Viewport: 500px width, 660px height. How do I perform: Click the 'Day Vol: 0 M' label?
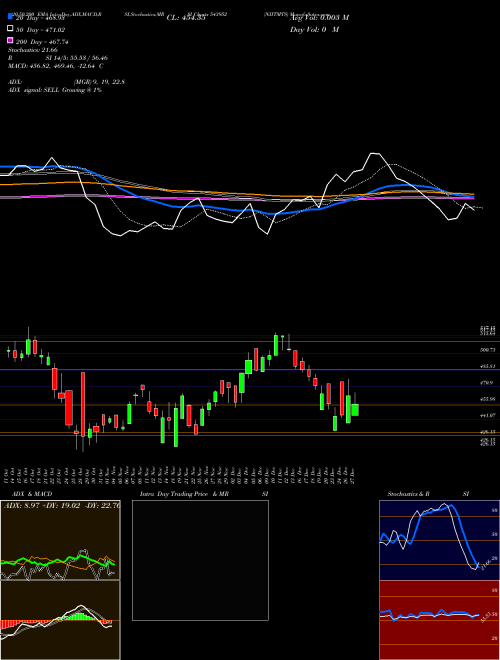tap(314, 29)
